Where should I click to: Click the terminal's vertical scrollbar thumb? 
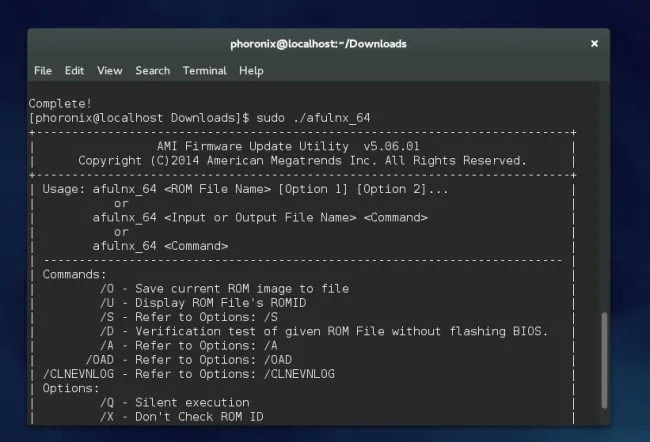[x=604, y=360]
